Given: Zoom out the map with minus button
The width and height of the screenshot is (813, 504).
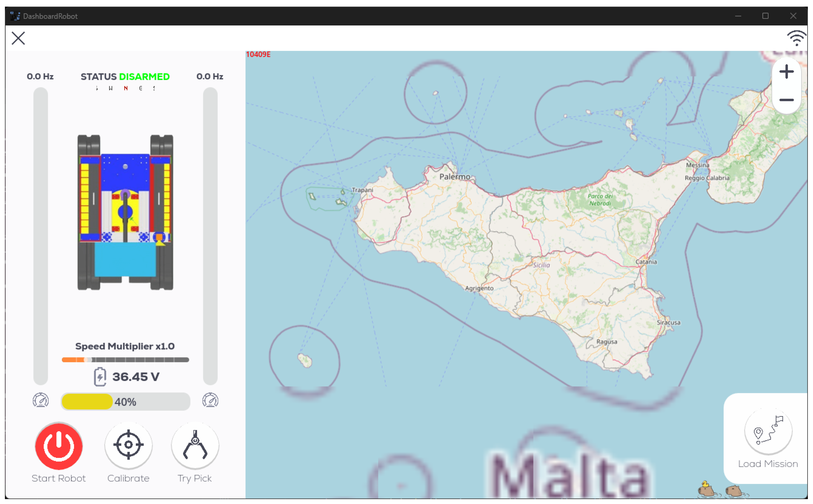Looking at the screenshot, I should click(x=786, y=100).
